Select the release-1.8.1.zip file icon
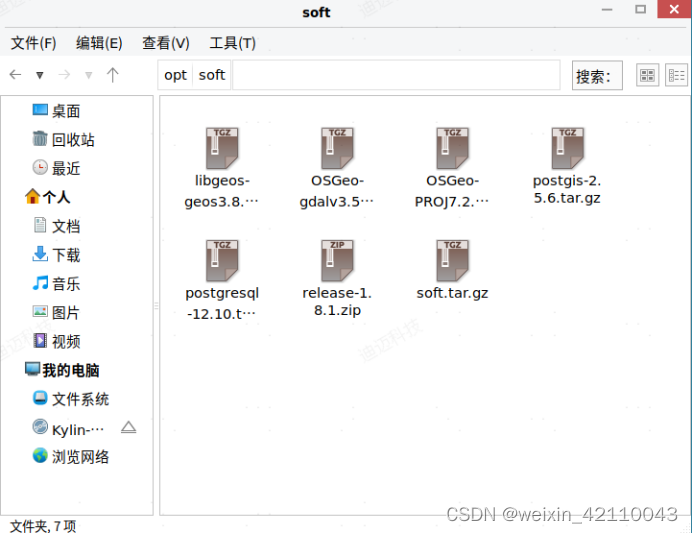This screenshot has height=533, width=693. coord(337,261)
